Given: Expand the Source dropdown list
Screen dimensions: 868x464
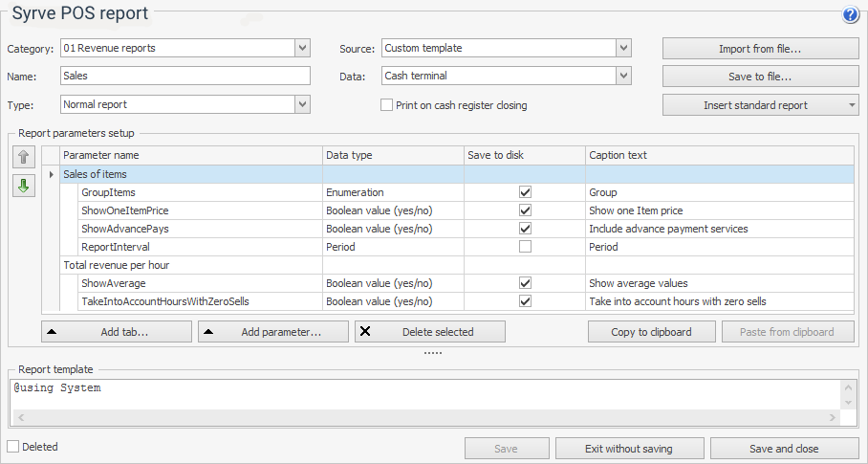Looking at the screenshot, I should point(623,48).
